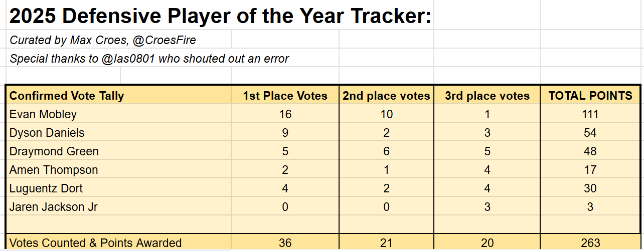Screen dimensions: 644x251
Task: Click Evan Mobley's total points value 111
Action: [590, 114]
